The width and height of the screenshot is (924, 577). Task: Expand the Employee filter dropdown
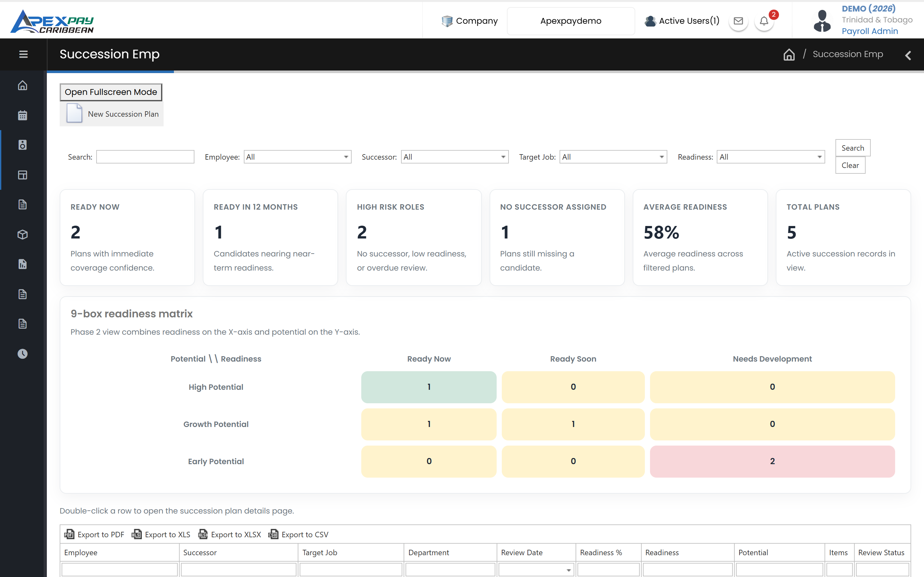tap(297, 157)
